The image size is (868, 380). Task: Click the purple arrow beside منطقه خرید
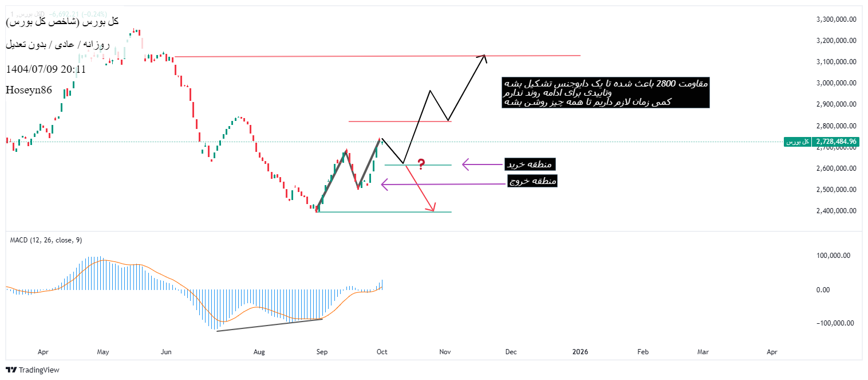coord(480,164)
